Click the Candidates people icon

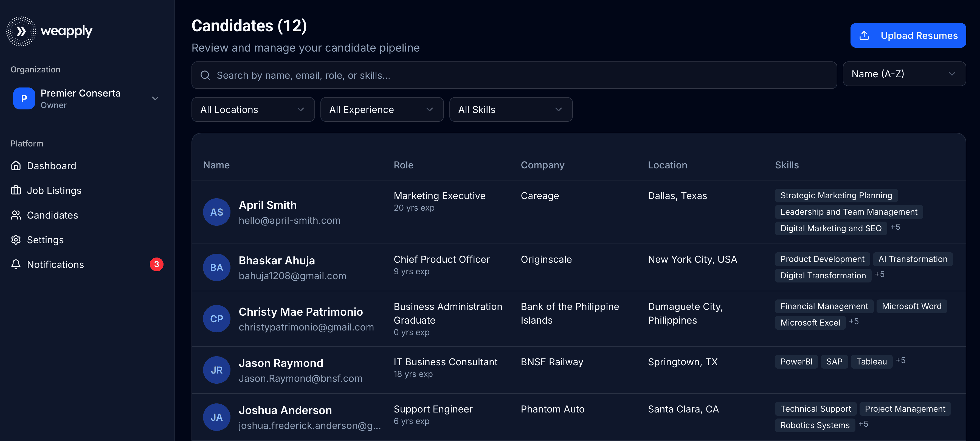tap(16, 215)
